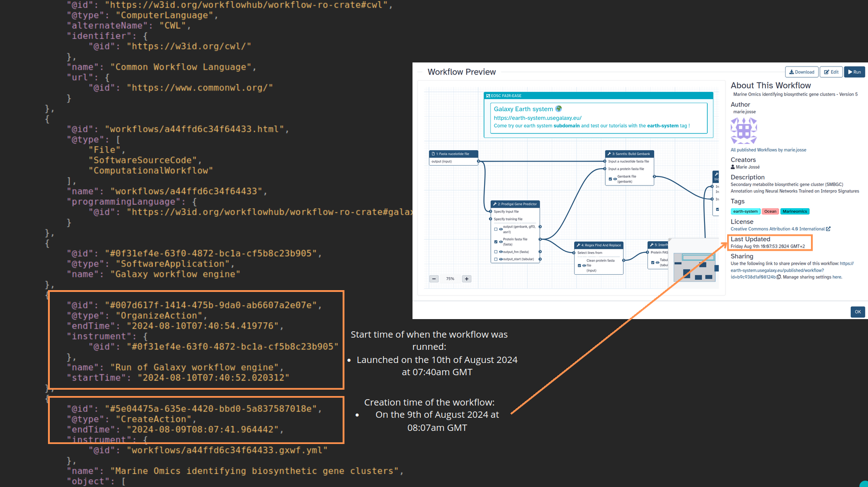The width and height of the screenshot is (868, 487).
Task: Click output_start (tabular) output connector
Action: (540, 259)
